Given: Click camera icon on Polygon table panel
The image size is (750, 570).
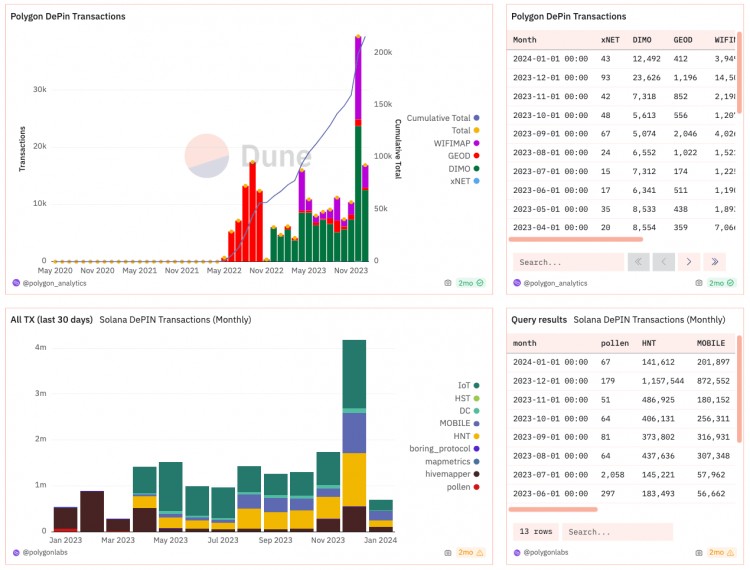Looking at the screenshot, I should point(699,283).
